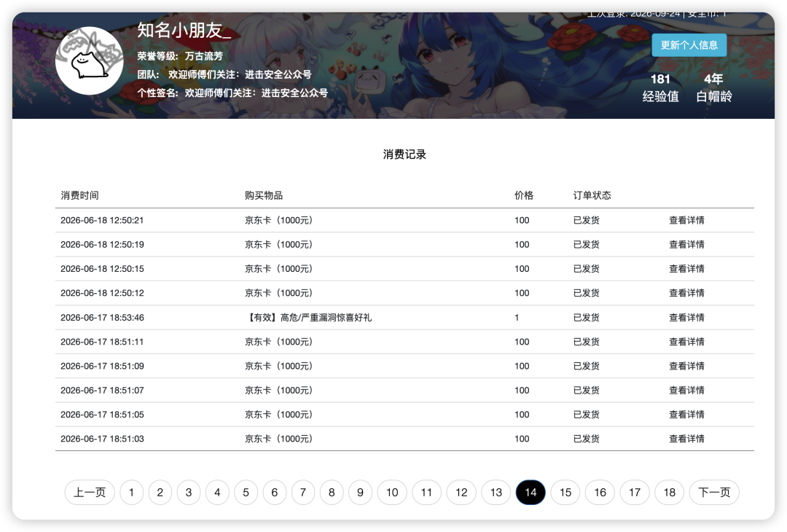
Task: View details of order at 12:50:19
Action: click(686, 244)
